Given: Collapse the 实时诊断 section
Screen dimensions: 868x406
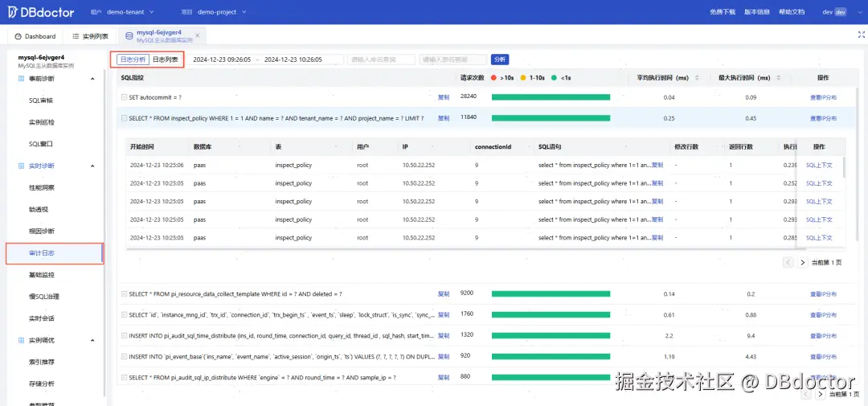Looking at the screenshot, I should [92, 166].
